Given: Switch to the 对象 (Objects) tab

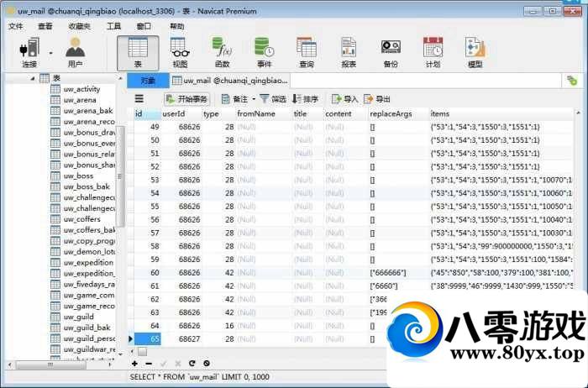Looking at the screenshot, I should pos(148,81).
